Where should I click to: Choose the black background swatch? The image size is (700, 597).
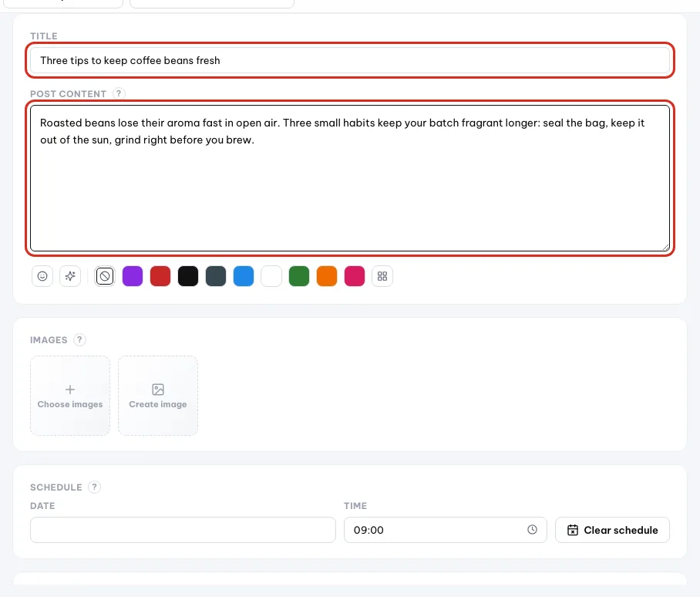pos(188,276)
